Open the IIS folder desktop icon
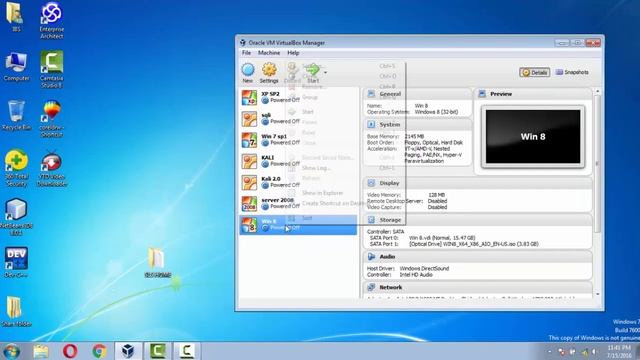 15,18
